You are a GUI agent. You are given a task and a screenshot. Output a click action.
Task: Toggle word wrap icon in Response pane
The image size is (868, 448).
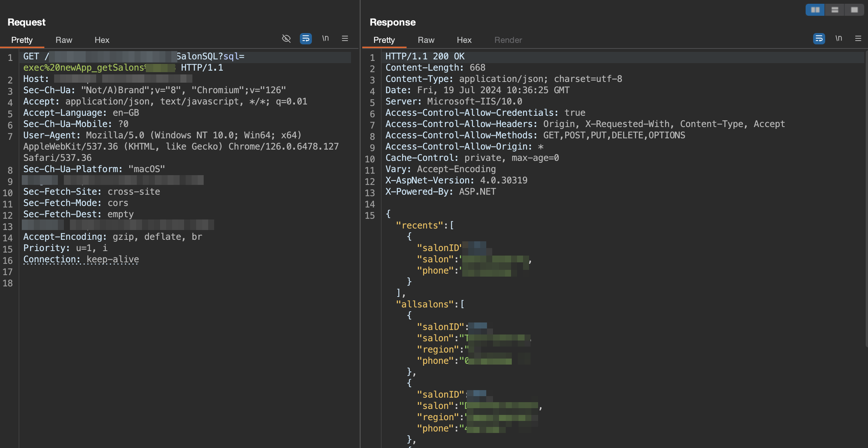click(819, 39)
